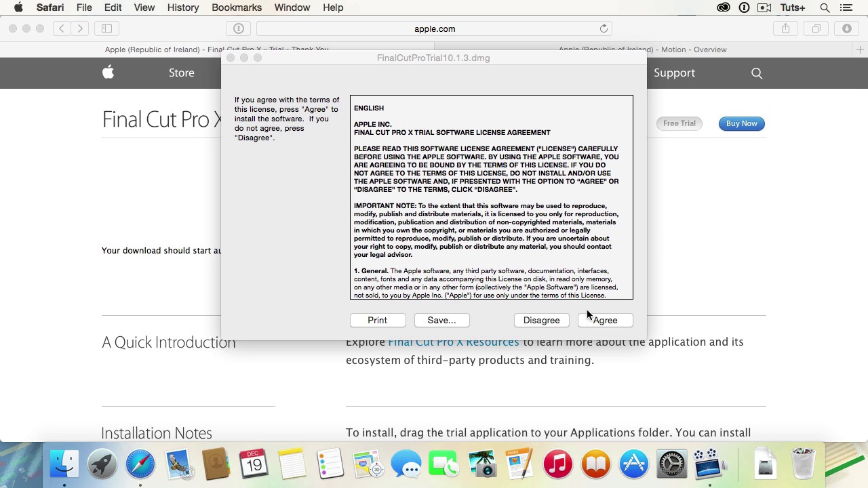Click the 1Password menu bar icon
868x488 pixels.
click(744, 7)
